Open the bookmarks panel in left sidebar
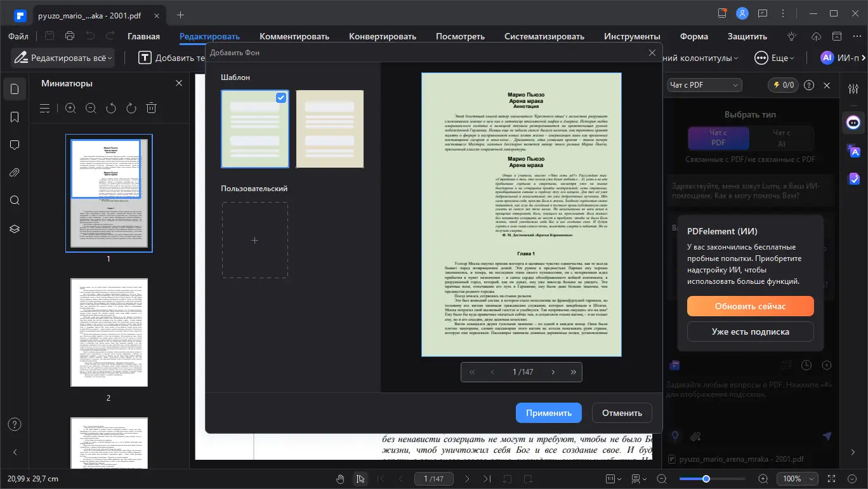The image size is (868, 489). (15, 117)
